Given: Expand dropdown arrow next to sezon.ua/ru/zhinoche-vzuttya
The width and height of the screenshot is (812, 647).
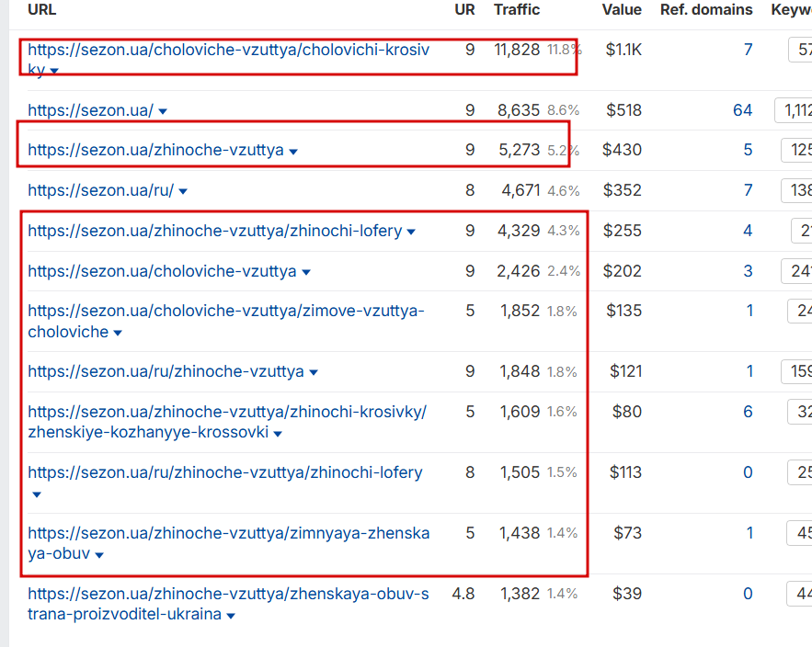Looking at the screenshot, I should click(314, 373).
